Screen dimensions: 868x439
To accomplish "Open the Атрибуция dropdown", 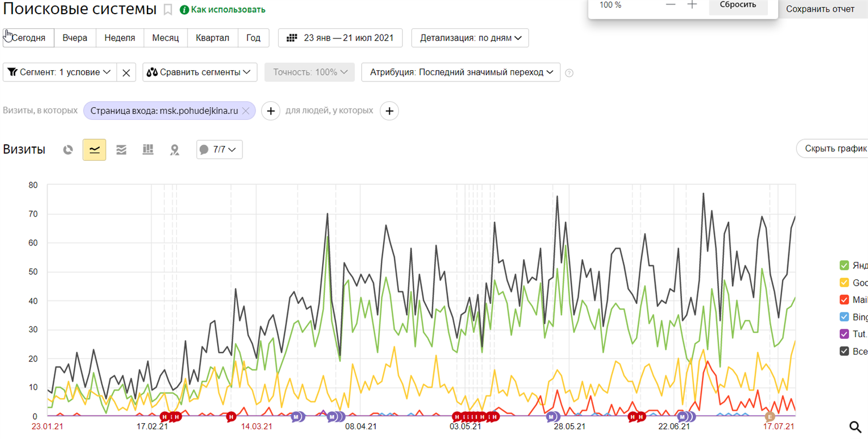I will pos(461,72).
